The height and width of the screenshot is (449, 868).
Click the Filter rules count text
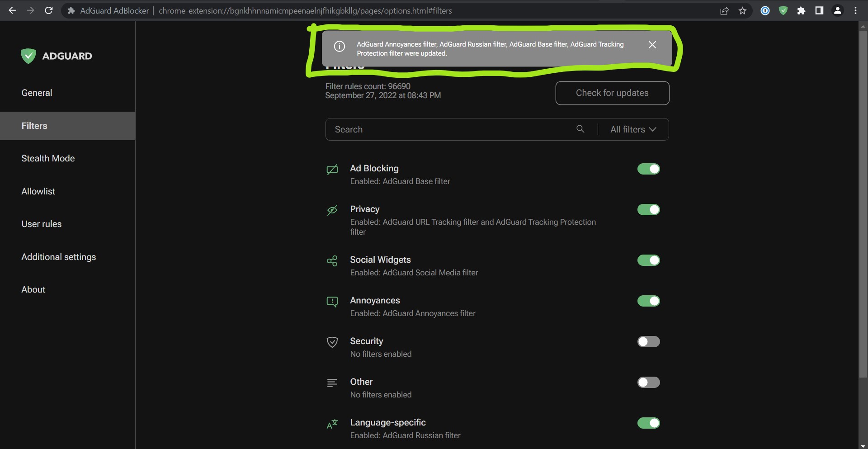tap(368, 86)
